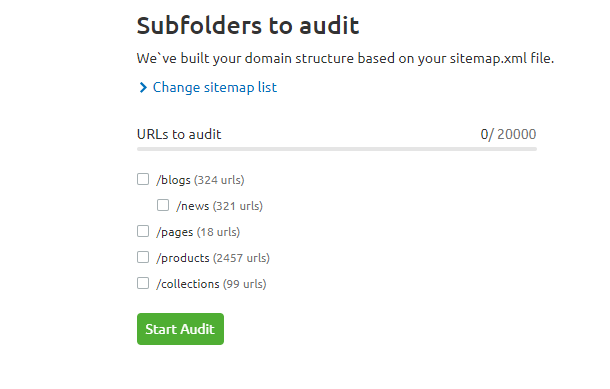Screen dimensions: 610x389
Task: Select the /pages label text
Action: pyautogui.click(x=174, y=232)
